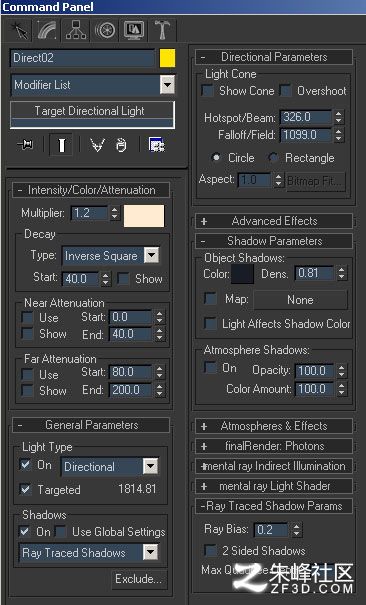This screenshot has width=366, height=605.
Task: Open the Create panel tab
Action: click(x=20, y=30)
